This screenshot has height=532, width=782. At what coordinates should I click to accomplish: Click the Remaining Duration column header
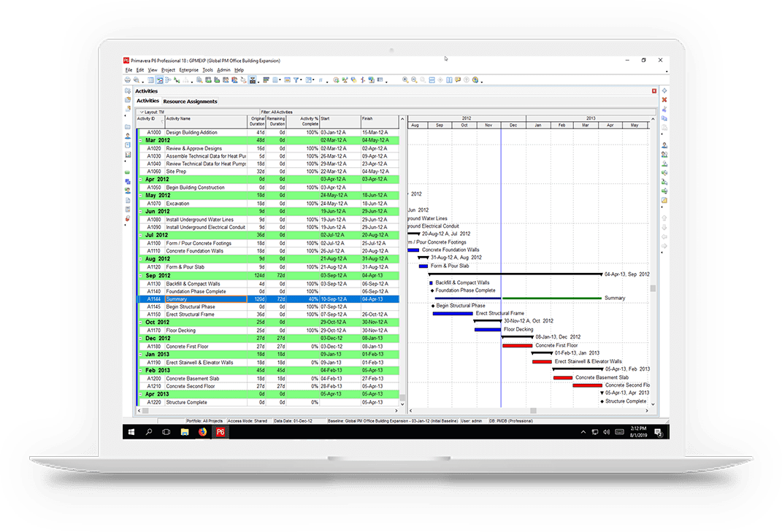276,121
